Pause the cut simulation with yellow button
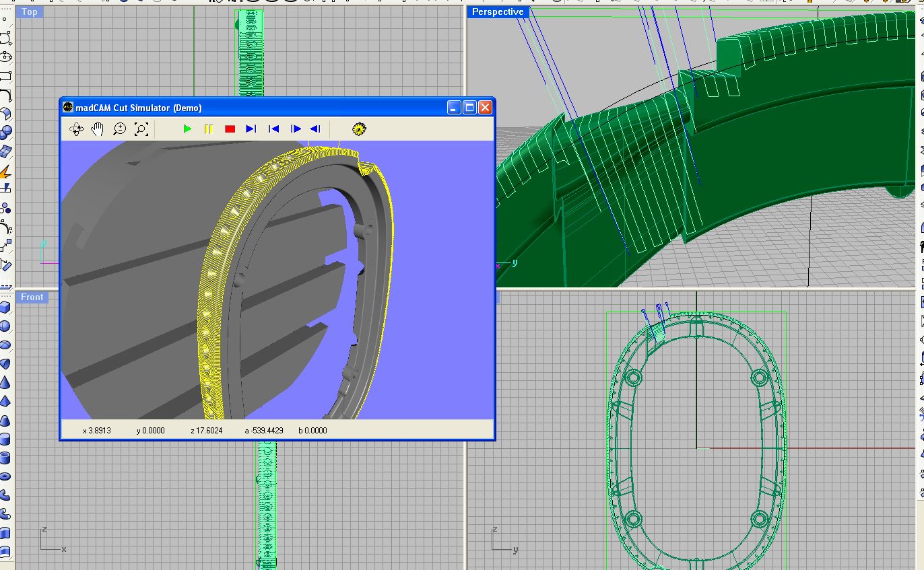The height and width of the screenshot is (570, 924). click(x=209, y=129)
